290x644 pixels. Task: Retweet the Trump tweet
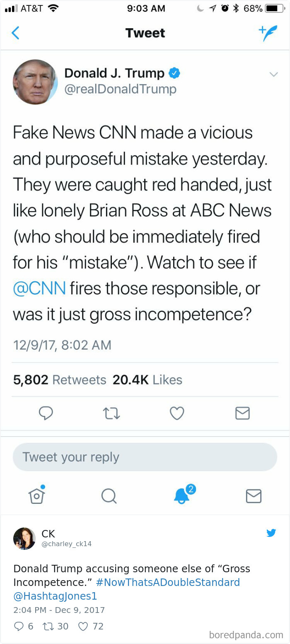click(111, 413)
